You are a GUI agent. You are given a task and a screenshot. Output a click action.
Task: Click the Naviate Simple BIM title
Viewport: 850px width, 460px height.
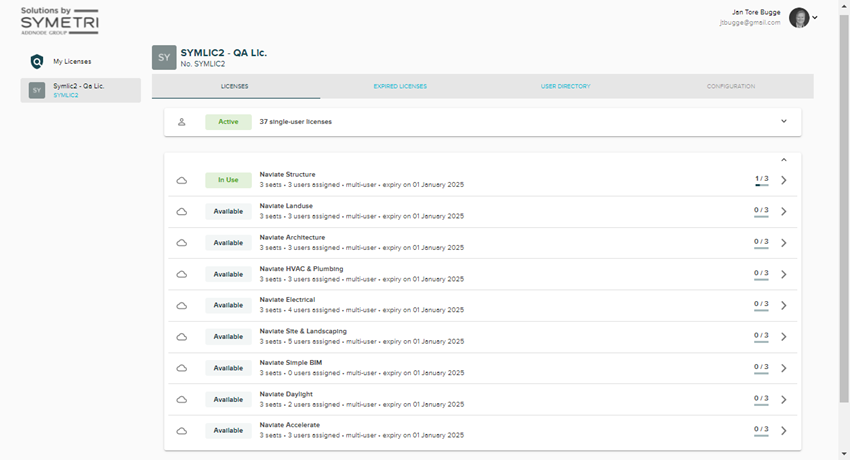coord(291,362)
